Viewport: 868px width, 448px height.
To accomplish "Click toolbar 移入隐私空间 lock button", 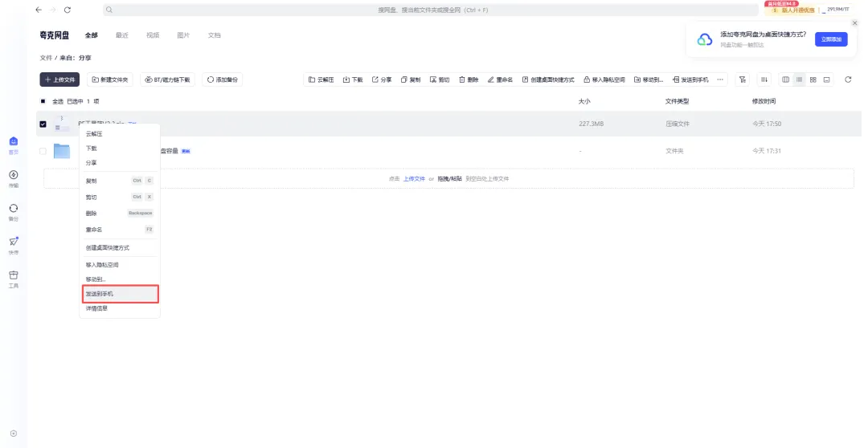I will coord(604,79).
